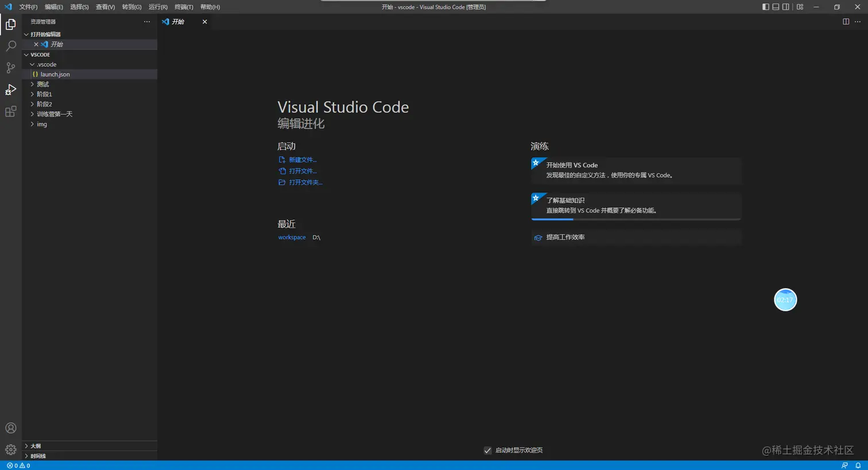Open the Manage gear icon
Screen dimensions: 868x470
click(x=10, y=449)
